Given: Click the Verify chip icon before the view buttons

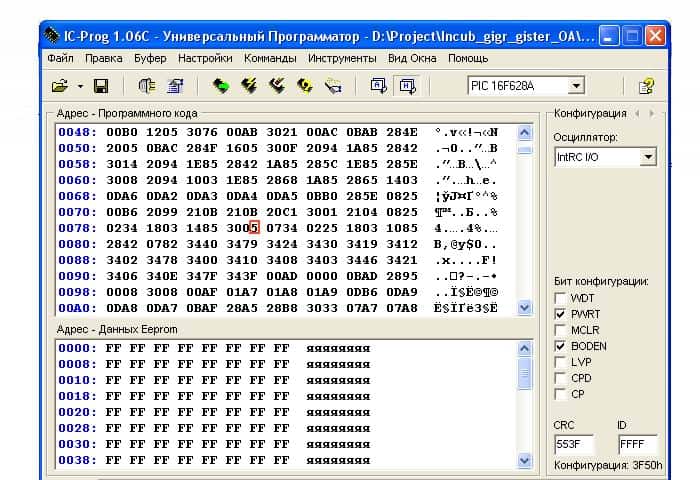Looking at the screenshot, I should (x=333, y=86).
